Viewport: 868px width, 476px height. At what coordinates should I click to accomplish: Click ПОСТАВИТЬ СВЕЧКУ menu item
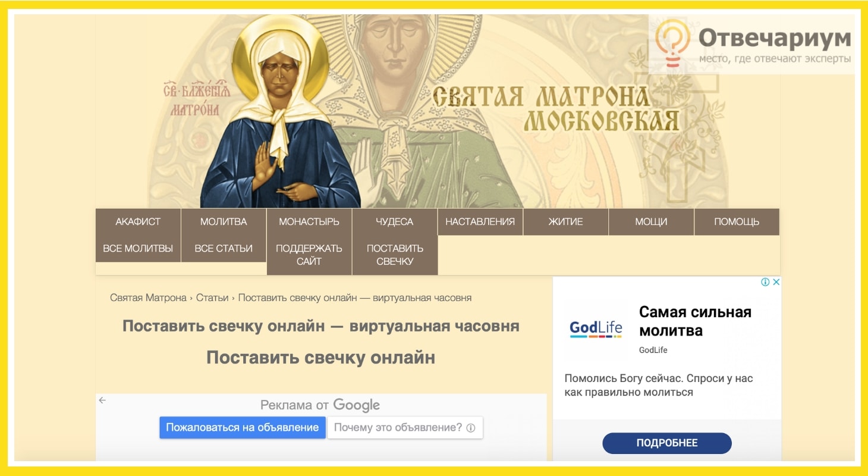[395, 255]
